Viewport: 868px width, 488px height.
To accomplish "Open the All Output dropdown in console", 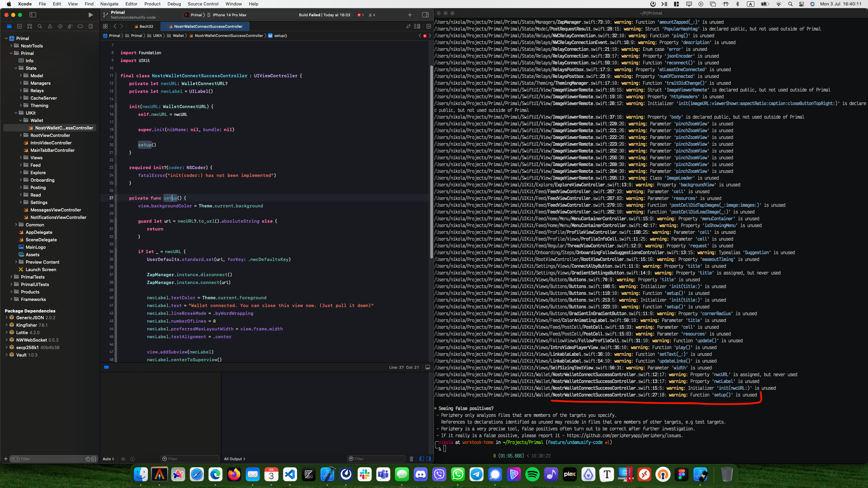I will pyautogui.click(x=234, y=459).
